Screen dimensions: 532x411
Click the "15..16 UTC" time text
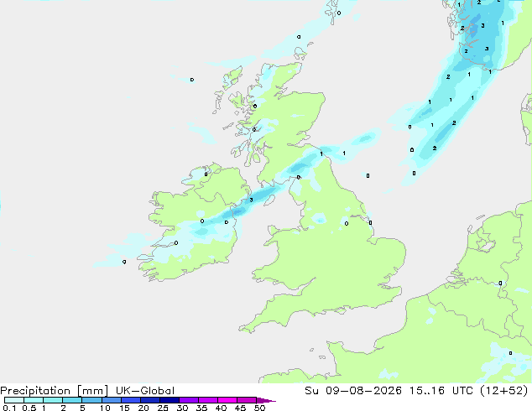[441, 391]
